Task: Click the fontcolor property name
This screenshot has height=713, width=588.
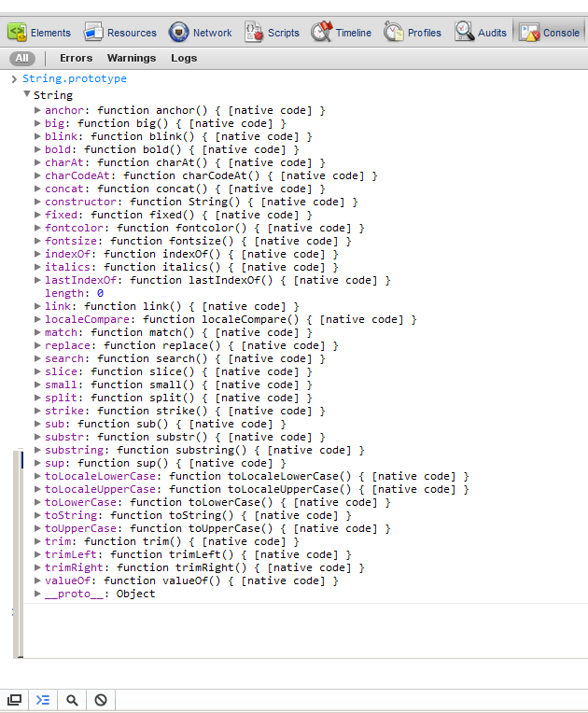Action: tap(74, 228)
